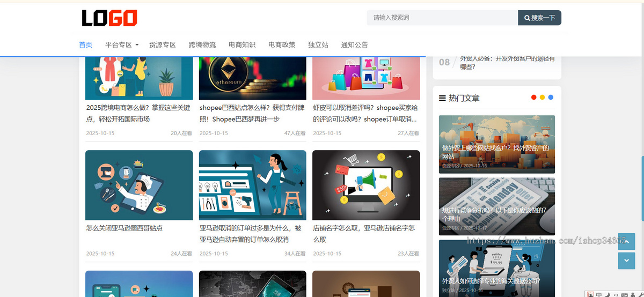
Task: Open the 电商政策 menu item
Action: (282, 44)
